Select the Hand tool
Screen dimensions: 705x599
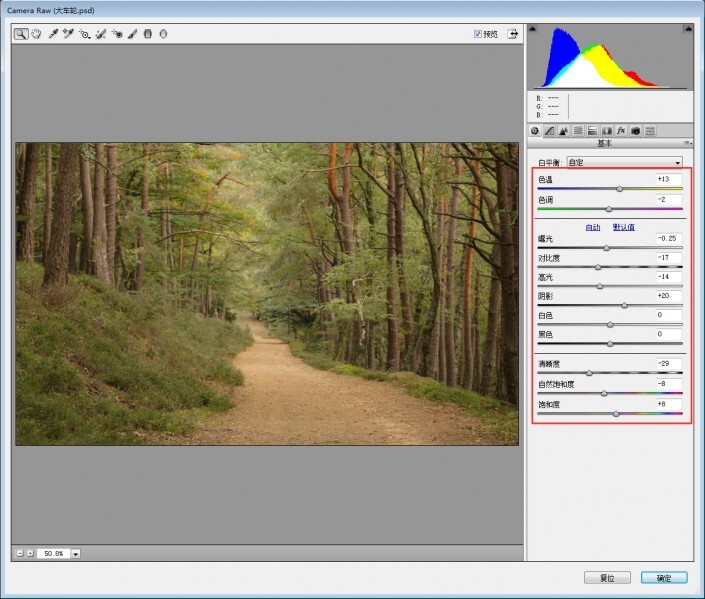pos(35,33)
